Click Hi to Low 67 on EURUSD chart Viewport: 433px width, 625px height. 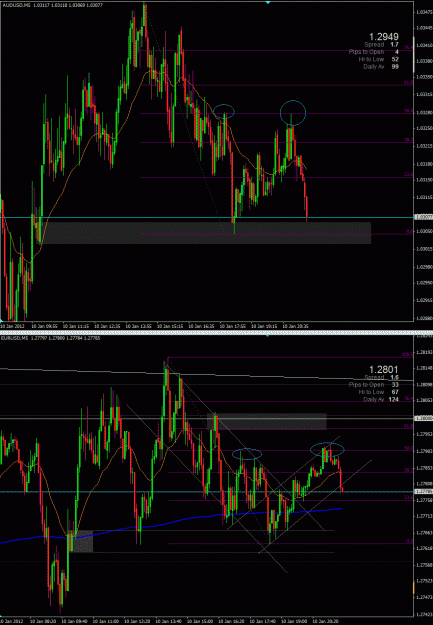[378, 392]
